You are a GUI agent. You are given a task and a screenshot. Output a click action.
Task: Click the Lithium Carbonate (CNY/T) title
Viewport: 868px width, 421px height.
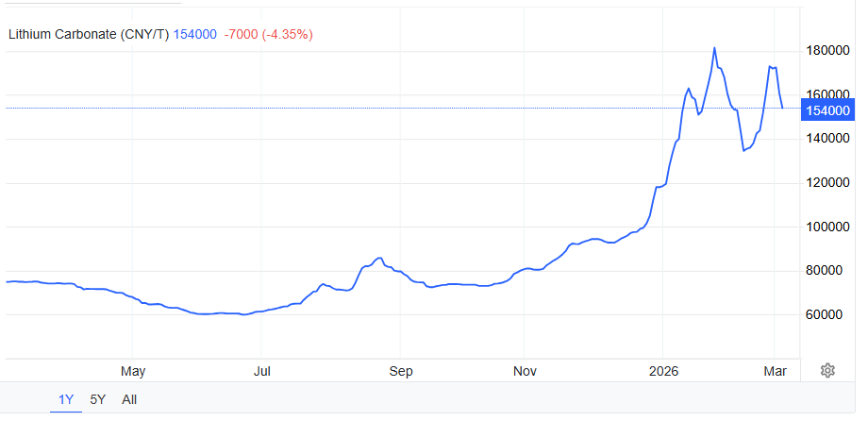pyautogui.click(x=89, y=34)
